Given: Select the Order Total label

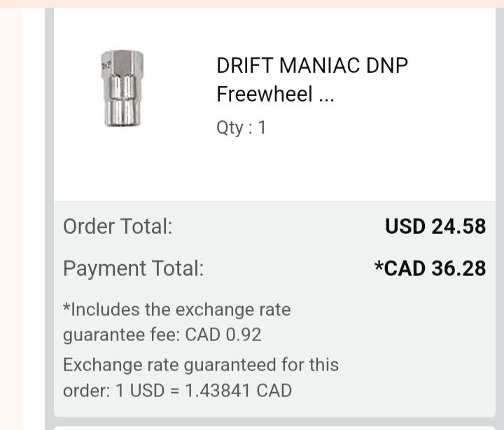Looking at the screenshot, I should click(118, 226).
